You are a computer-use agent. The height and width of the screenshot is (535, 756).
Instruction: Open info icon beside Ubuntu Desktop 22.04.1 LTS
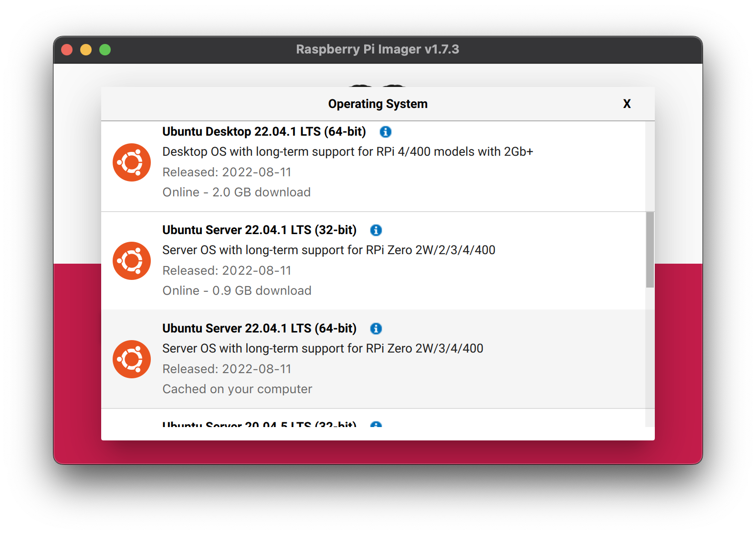[385, 132]
